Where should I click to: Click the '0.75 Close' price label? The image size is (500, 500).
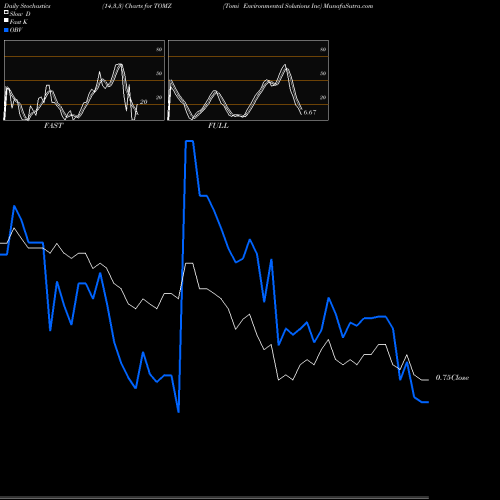tap(452, 378)
